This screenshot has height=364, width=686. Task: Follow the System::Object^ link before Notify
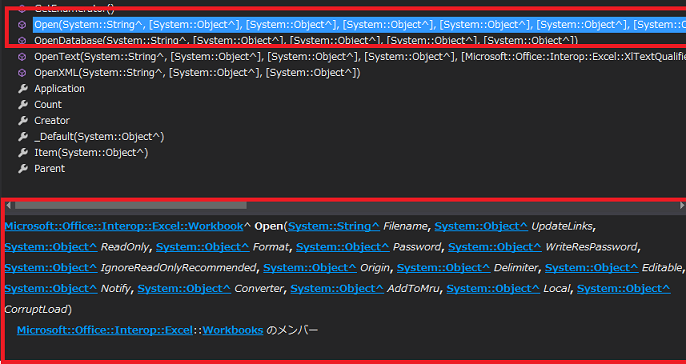click(51, 288)
